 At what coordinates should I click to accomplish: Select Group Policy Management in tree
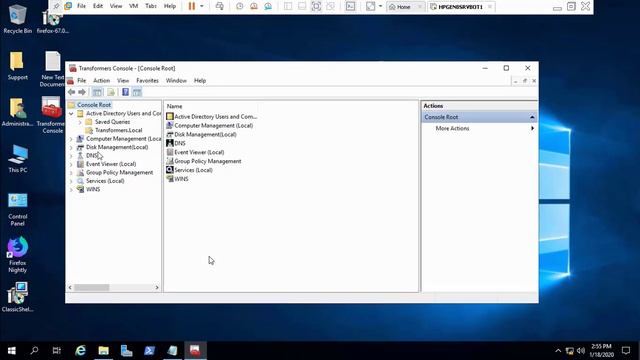coord(119,173)
